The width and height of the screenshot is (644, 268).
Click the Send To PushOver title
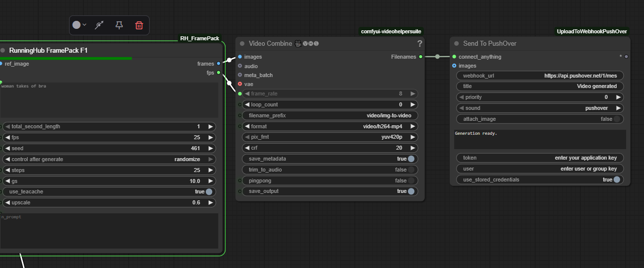click(x=489, y=44)
